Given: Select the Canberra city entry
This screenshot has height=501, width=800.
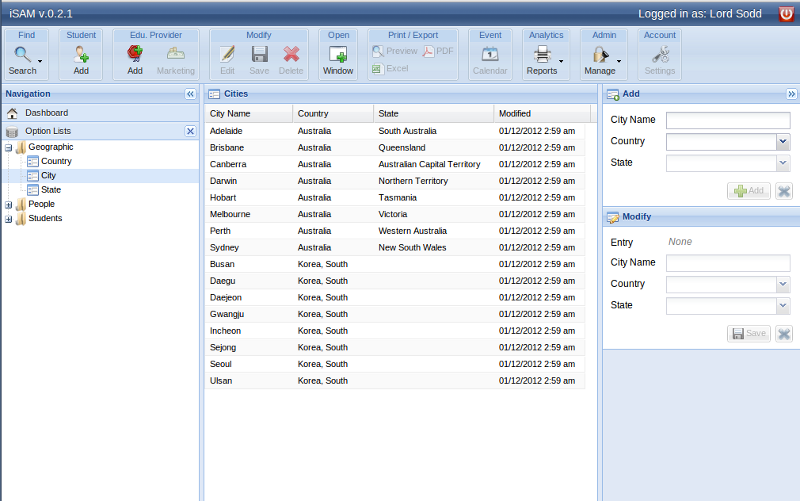Looking at the screenshot, I should pos(394,164).
